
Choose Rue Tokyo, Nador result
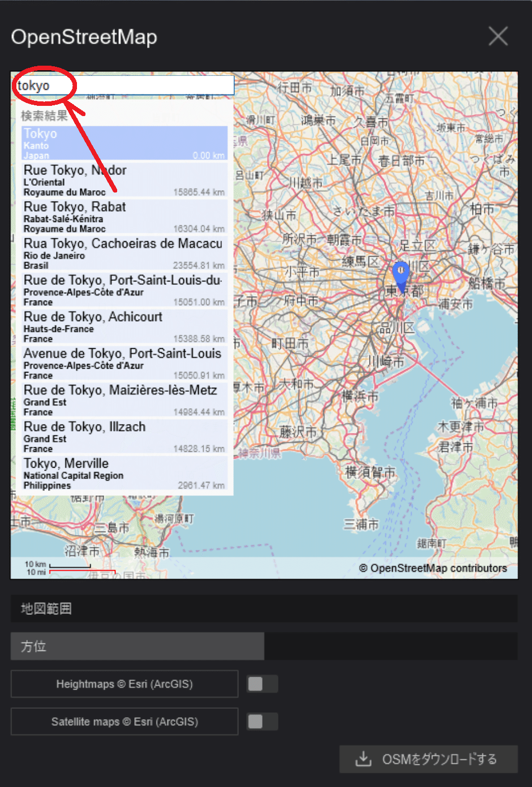click(125, 180)
